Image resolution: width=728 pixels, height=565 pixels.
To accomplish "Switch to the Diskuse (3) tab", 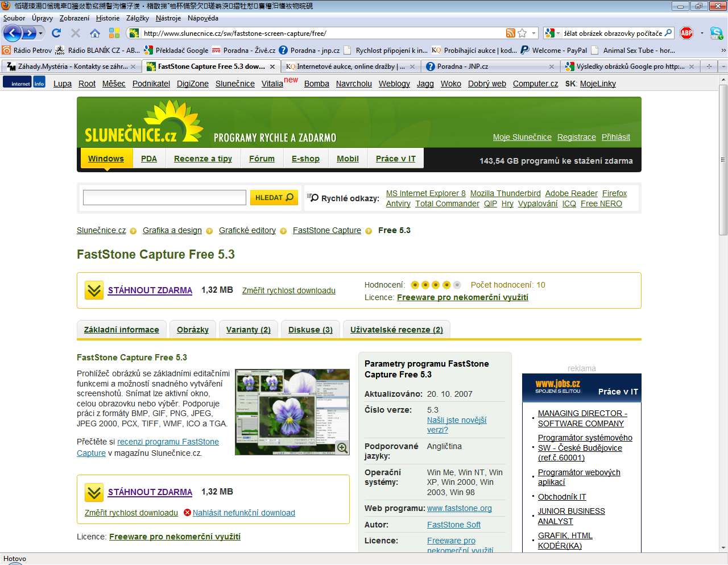I will coord(311,330).
